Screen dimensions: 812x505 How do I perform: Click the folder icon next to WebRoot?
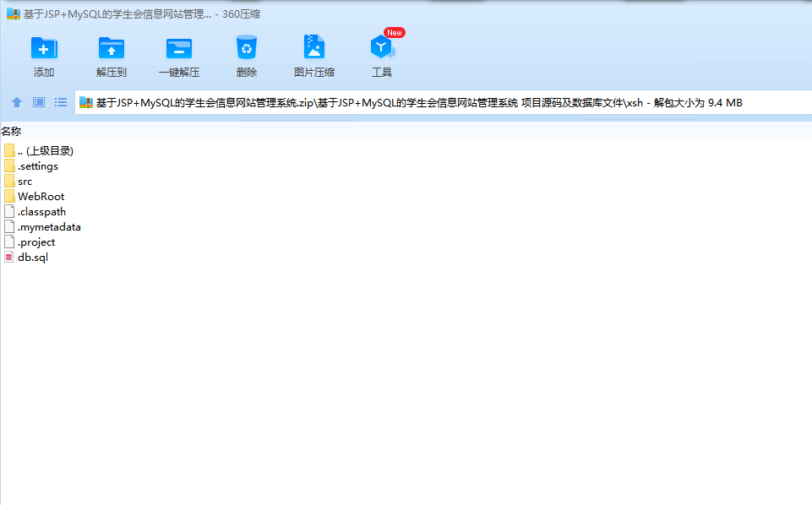point(9,197)
